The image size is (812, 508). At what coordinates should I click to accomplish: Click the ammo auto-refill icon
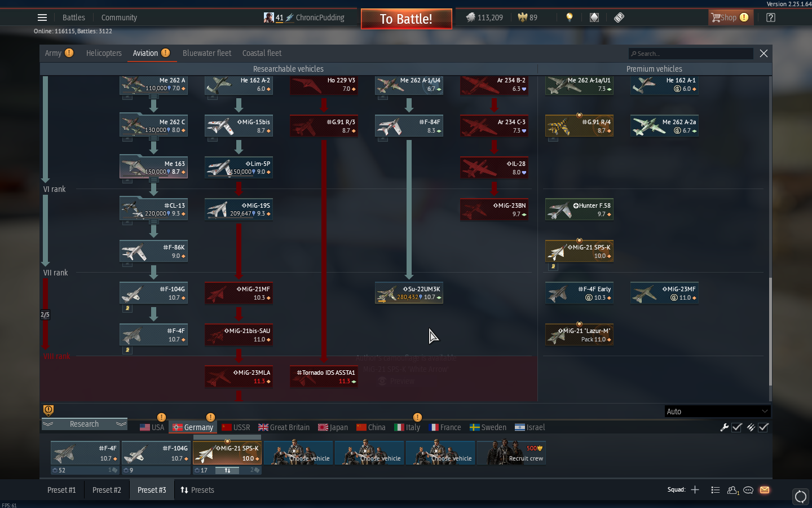[751, 427]
